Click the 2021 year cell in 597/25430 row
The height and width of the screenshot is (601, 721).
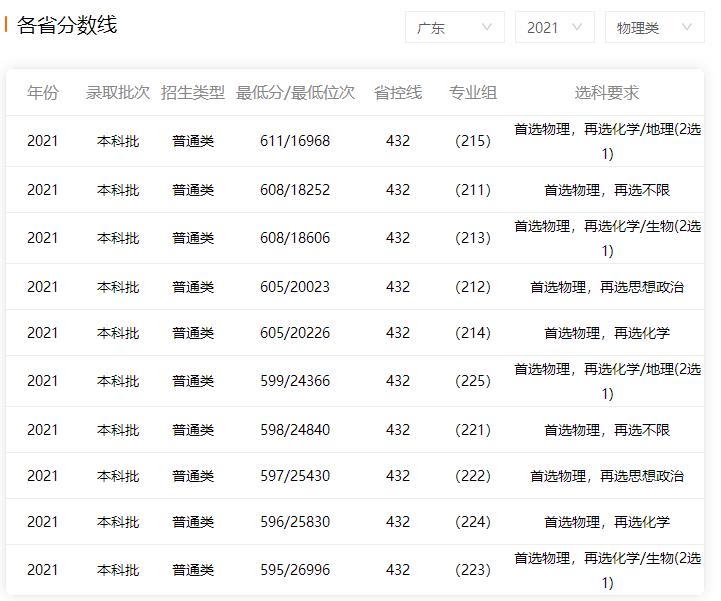coord(43,476)
